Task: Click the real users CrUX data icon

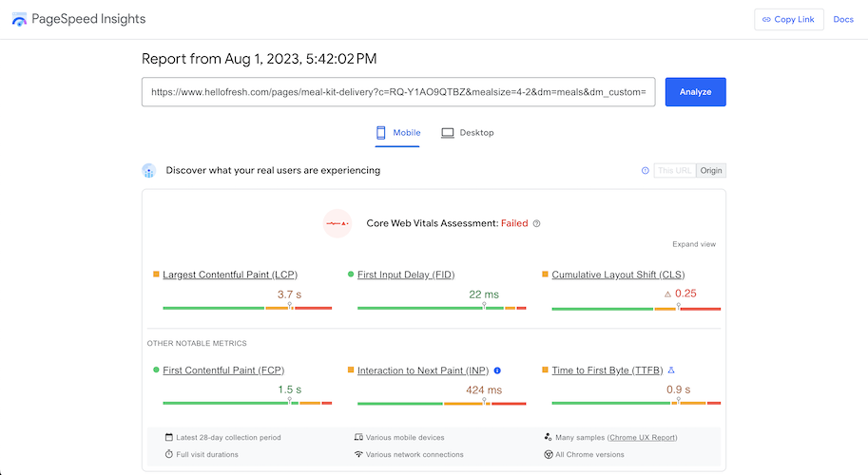Action: click(x=148, y=171)
